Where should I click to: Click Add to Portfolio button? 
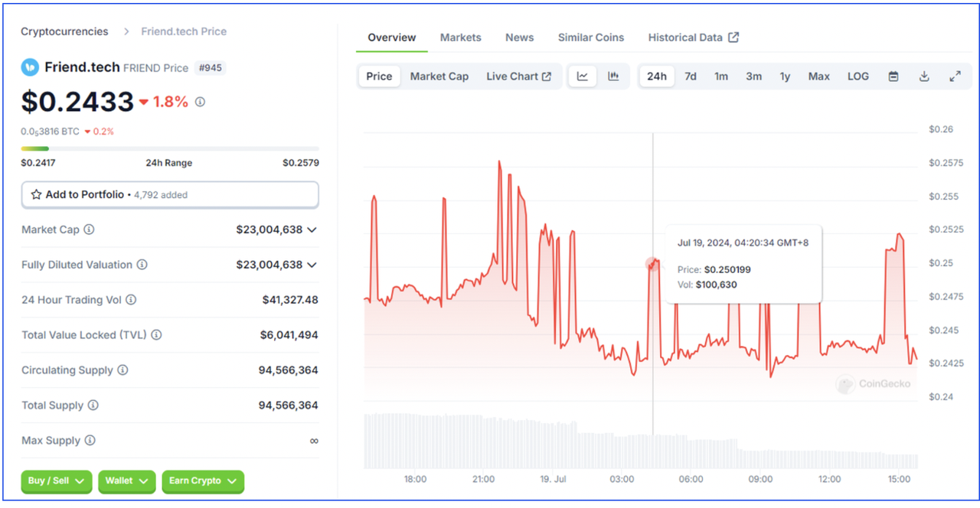tap(170, 195)
